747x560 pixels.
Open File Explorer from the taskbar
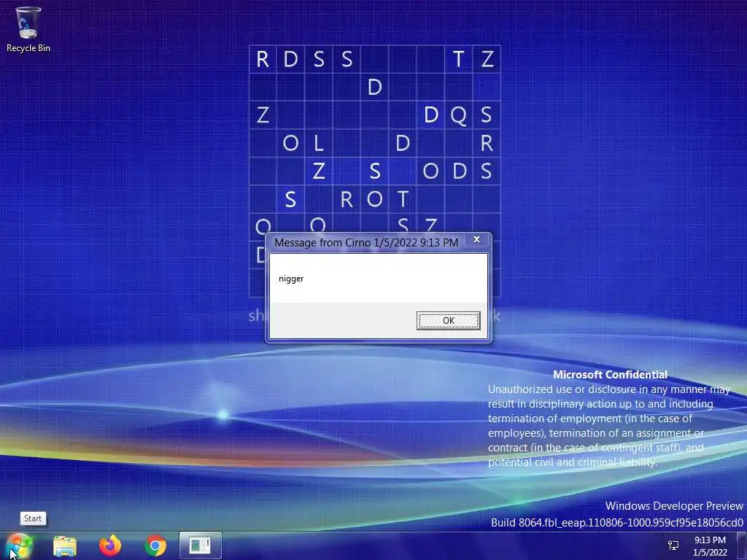pyautogui.click(x=65, y=545)
